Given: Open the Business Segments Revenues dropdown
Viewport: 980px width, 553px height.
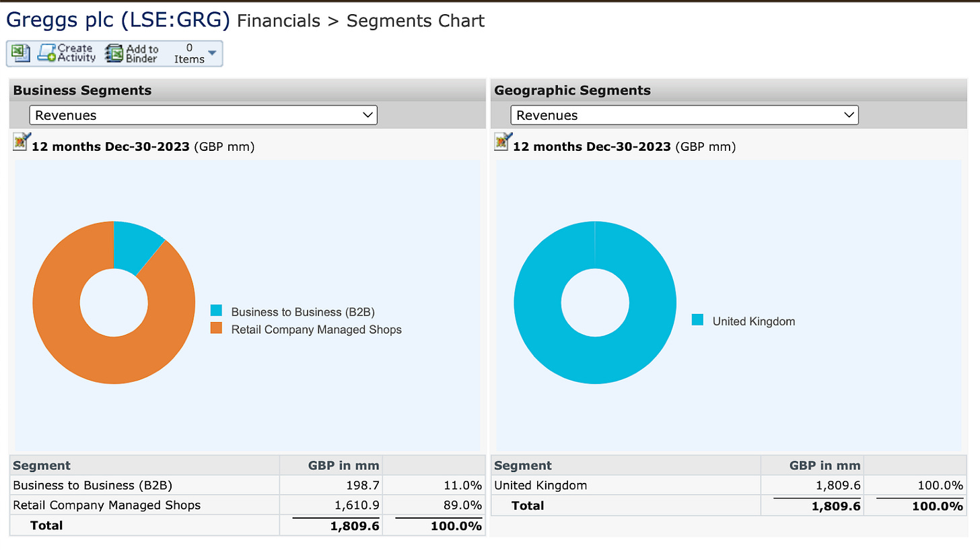Looking at the screenshot, I should pyautogui.click(x=203, y=115).
